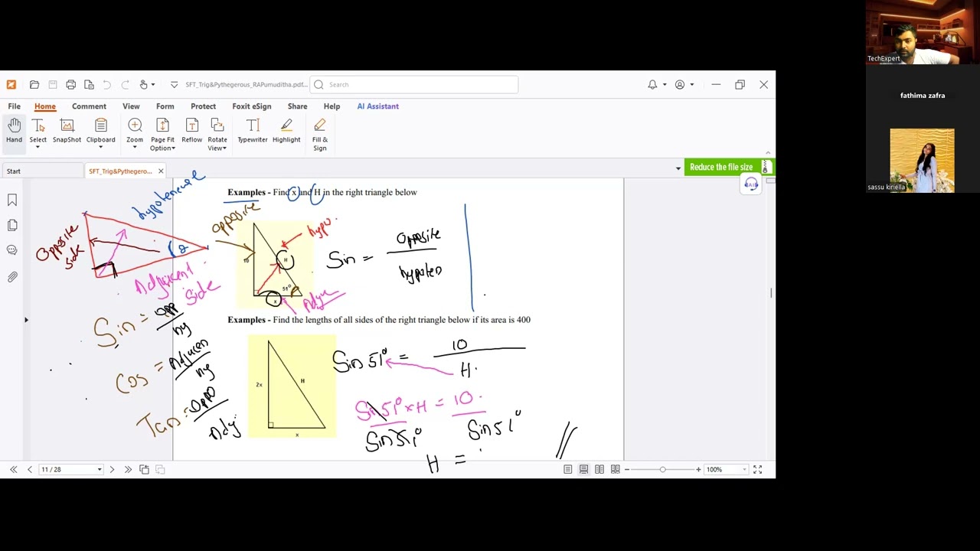Click the zoom in plus button
This screenshot has width=980, height=551.
click(698, 469)
